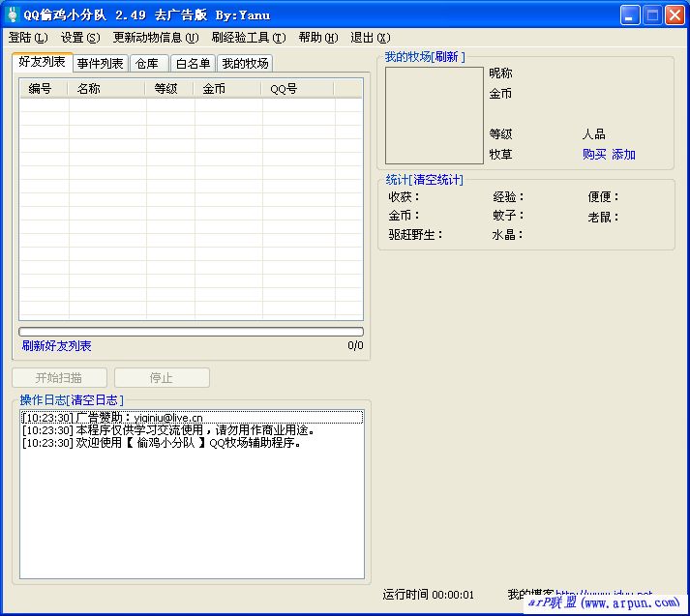Click the 停止 button
The width and height of the screenshot is (690, 616).
tap(162, 378)
